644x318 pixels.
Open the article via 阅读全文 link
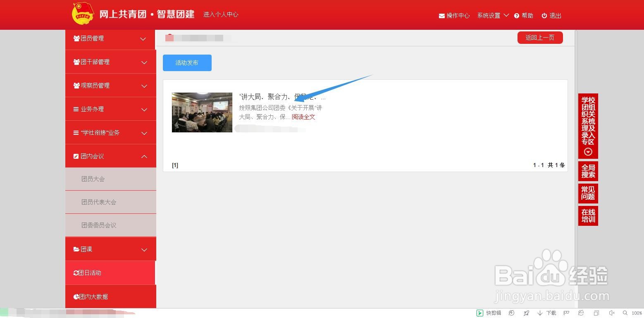(x=303, y=117)
